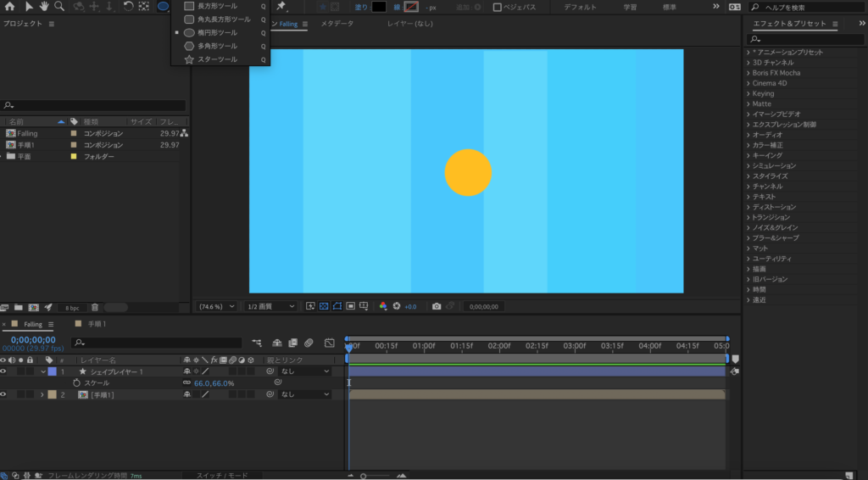The image size is (868, 480).
Task: Toggle visibility of the 手順1 layer
Action: point(4,394)
